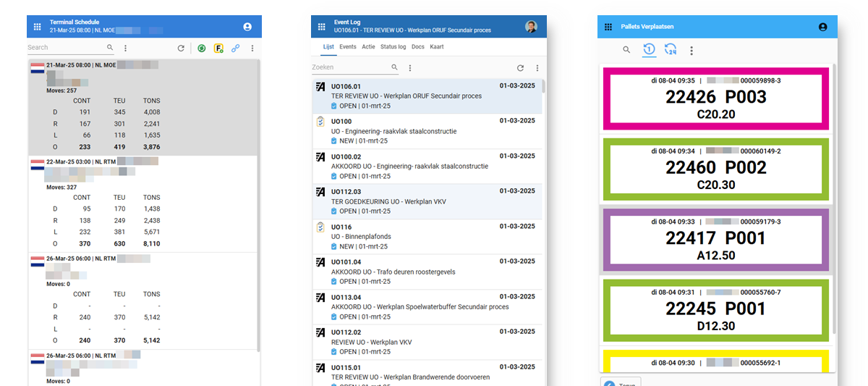Select the purple pallet card 22417 P001

pos(716,239)
